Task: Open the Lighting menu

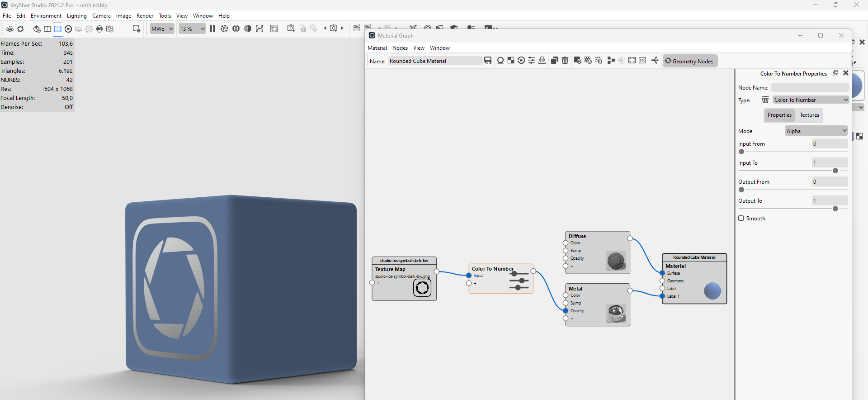Action: tap(77, 15)
